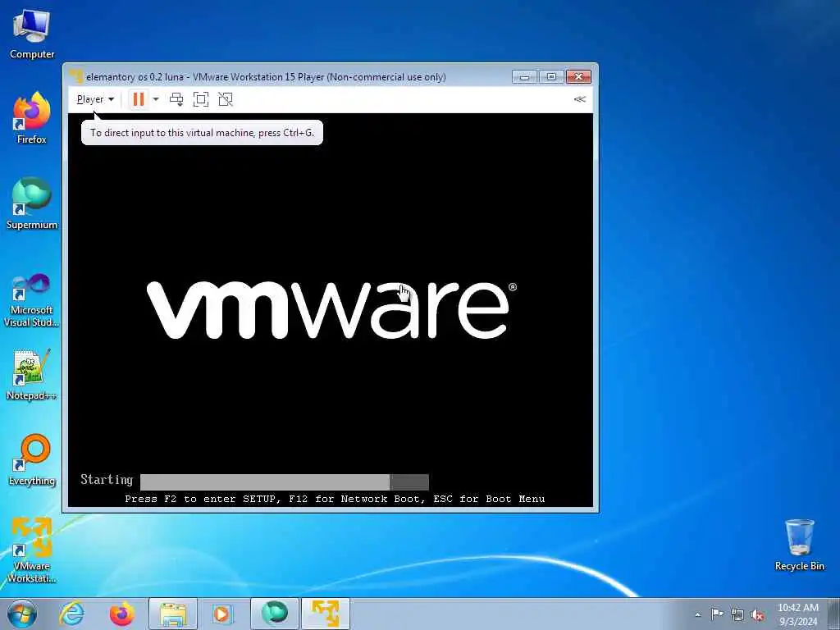Select the Microsoft Visual Studio desktop shortcut

tap(32, 300)
